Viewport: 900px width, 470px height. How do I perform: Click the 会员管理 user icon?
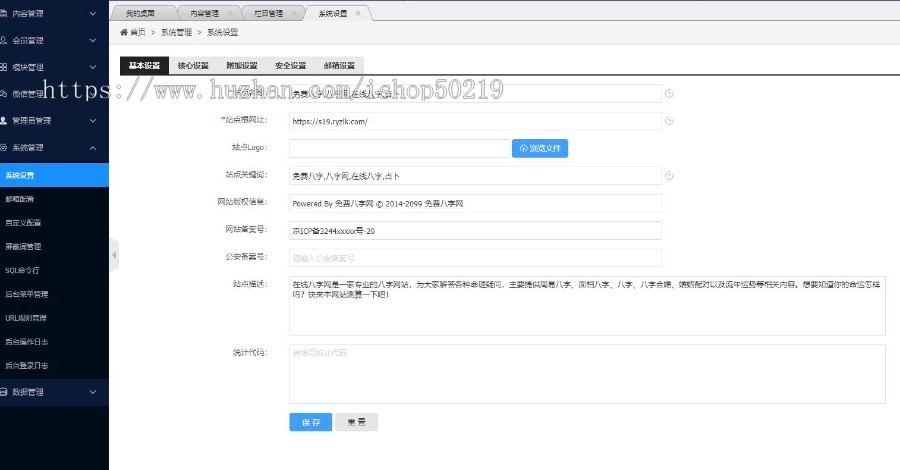tap(3, 40)
